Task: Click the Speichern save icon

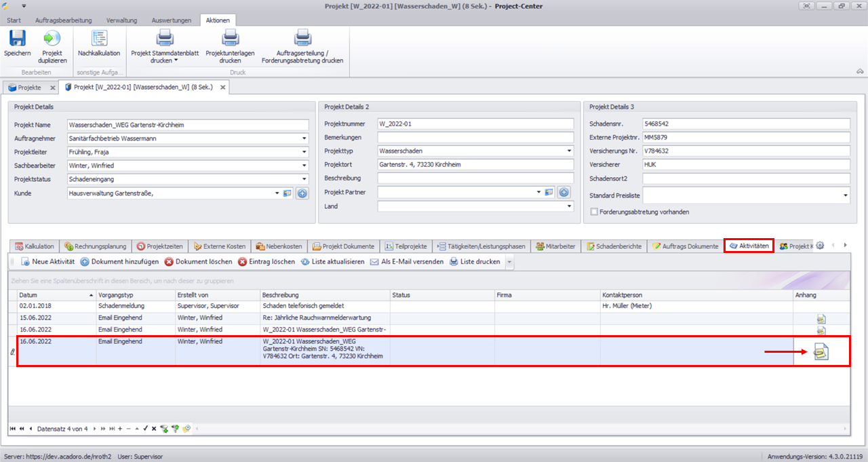Action: tap(17, 39)
